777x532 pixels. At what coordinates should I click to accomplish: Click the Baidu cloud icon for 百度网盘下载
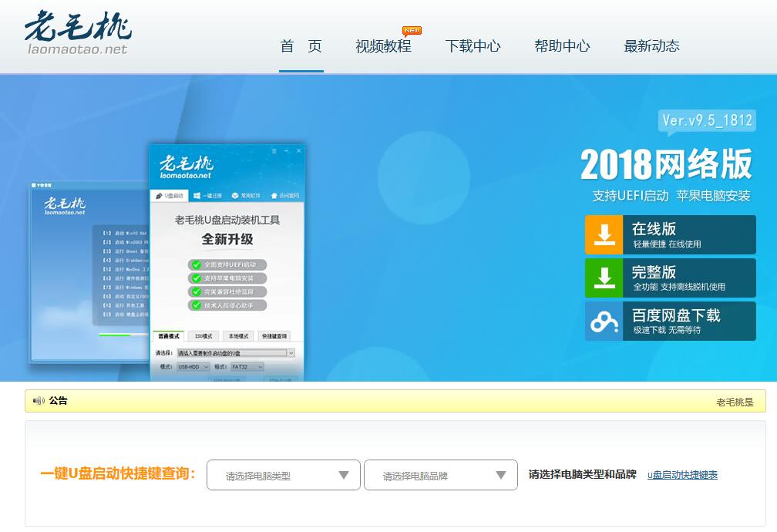604,322
